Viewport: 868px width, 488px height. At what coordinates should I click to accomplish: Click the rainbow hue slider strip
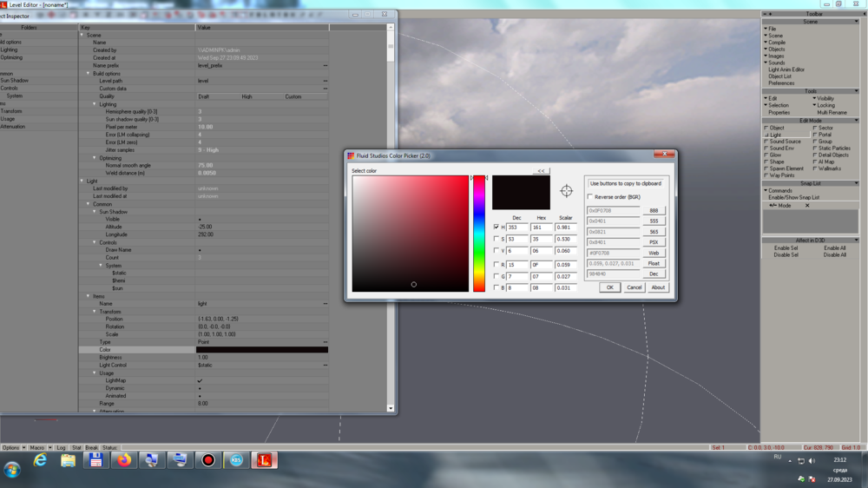pos(479,234)
